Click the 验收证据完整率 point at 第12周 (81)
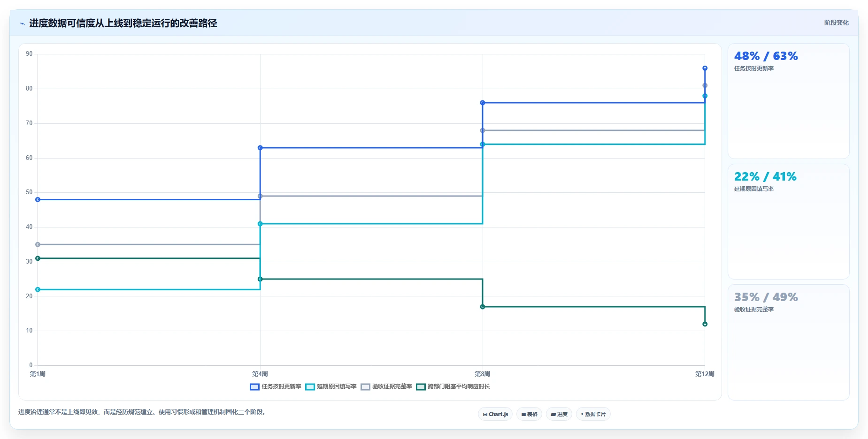The width and height of the screenshot is (868, 439). (705, 86)
